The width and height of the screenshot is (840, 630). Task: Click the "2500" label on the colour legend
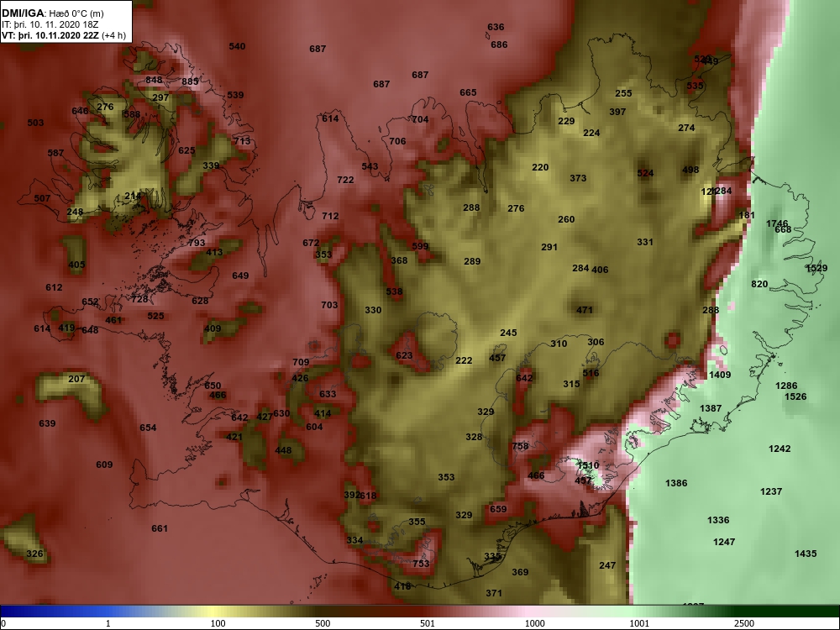pyautogui.click(x=744, y=623)
